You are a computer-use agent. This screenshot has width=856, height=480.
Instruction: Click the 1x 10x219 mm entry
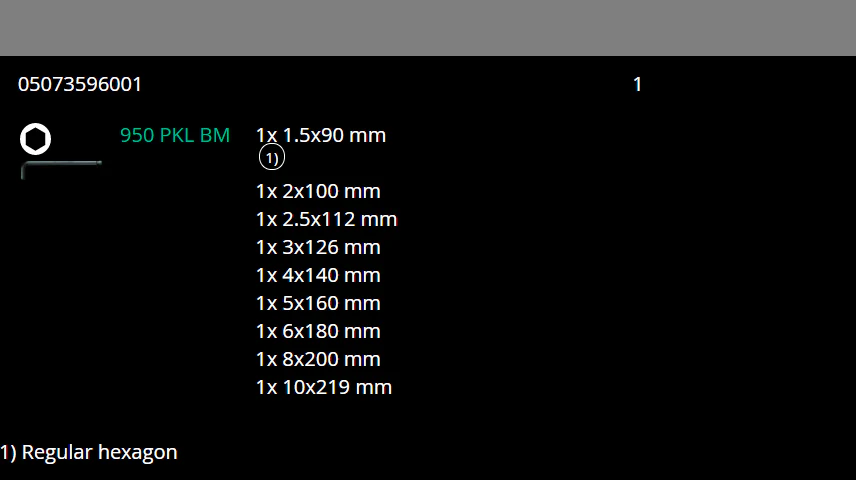click(x=324, y=387)
